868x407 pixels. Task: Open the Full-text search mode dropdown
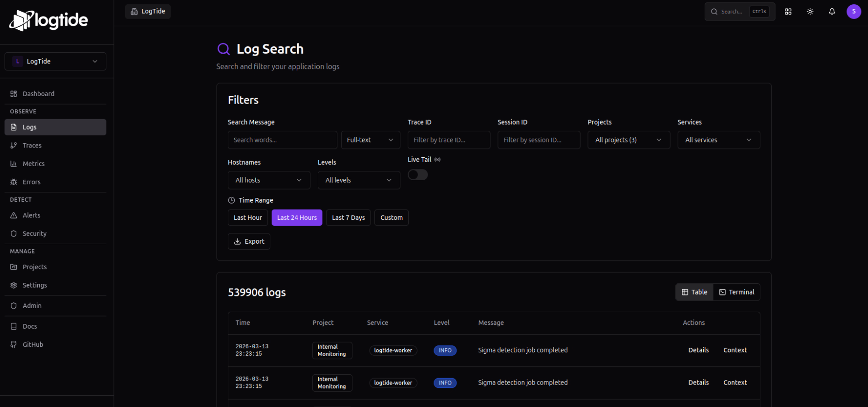[371, 140]
